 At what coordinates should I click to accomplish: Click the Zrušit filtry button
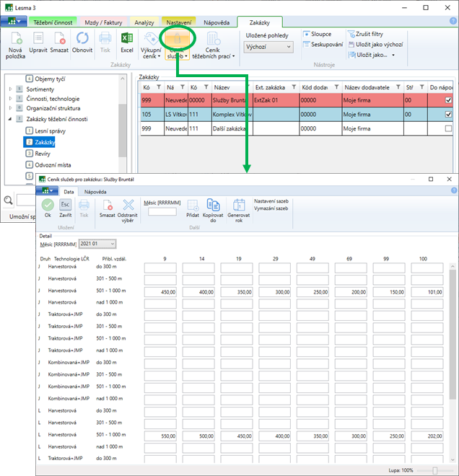374,34
